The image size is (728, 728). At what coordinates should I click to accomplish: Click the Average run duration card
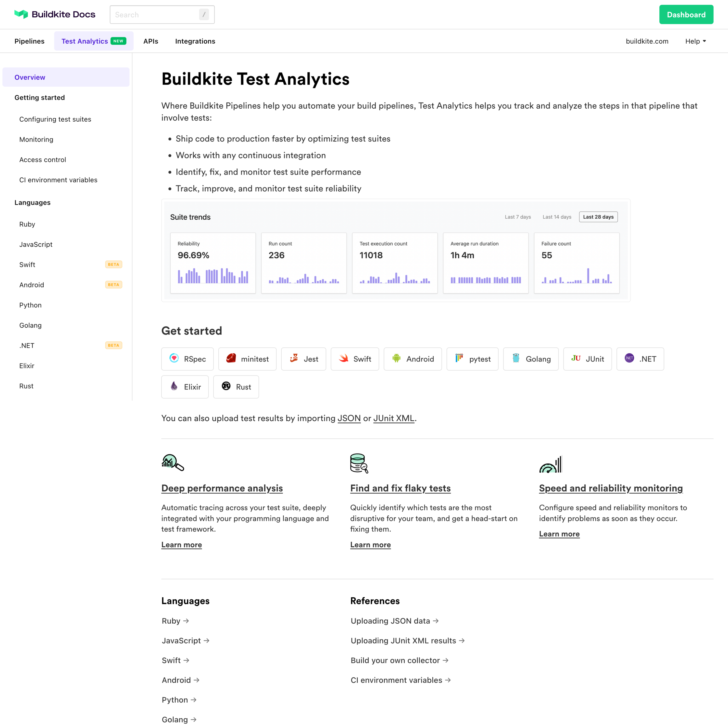click(486, 263)
